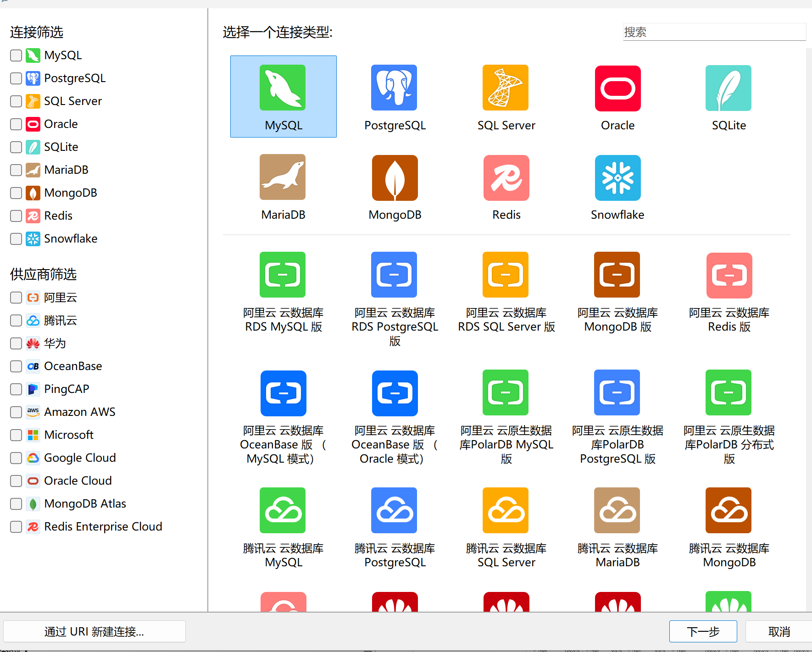
Task: Select 阿里云 RDS PostgreSQL 版 icon
Action: [x=394, y=275]
